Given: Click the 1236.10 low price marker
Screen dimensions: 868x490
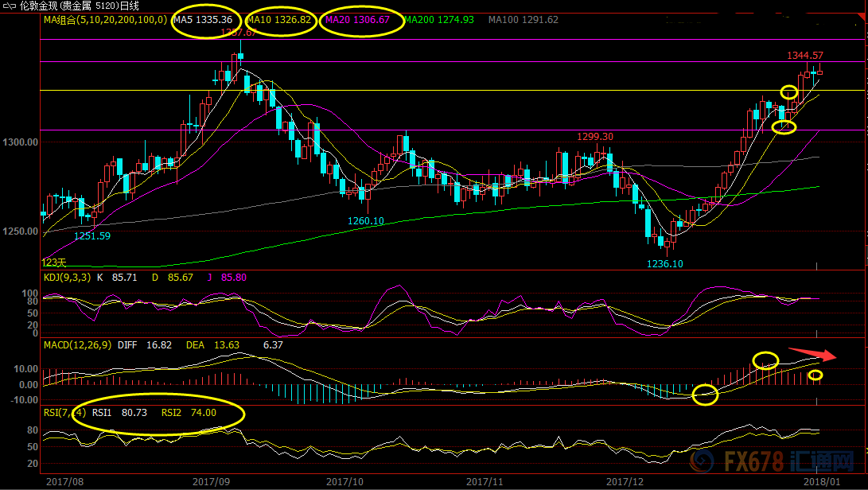Looking at the screenshot, I should coord(664,263).
